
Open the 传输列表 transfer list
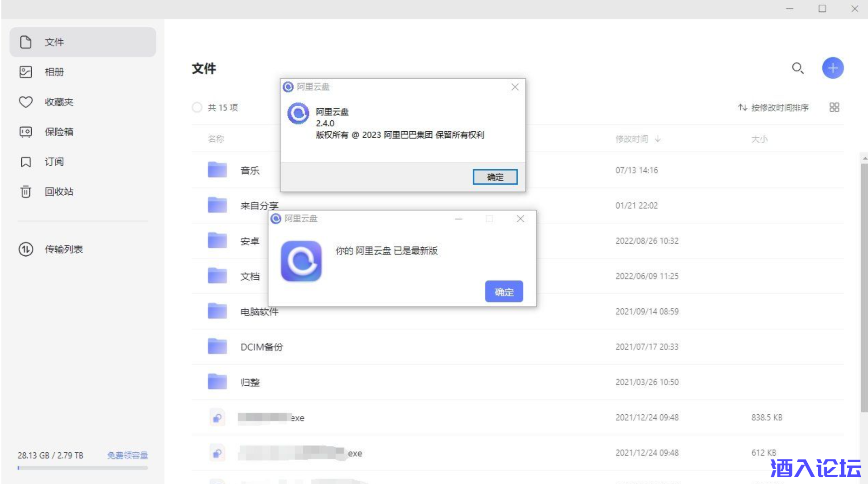pos(83,249)
